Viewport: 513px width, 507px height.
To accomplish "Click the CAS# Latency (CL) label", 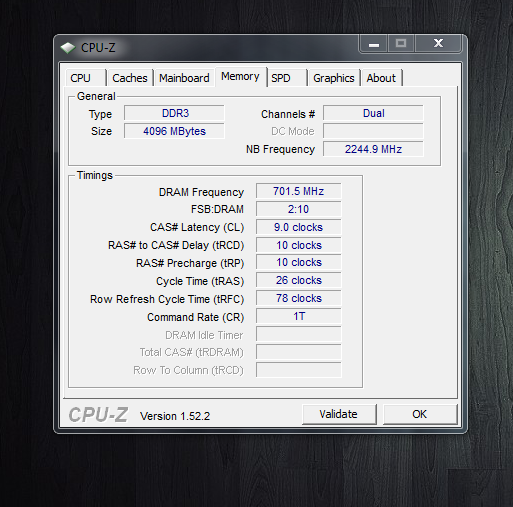I will point(197,227).
